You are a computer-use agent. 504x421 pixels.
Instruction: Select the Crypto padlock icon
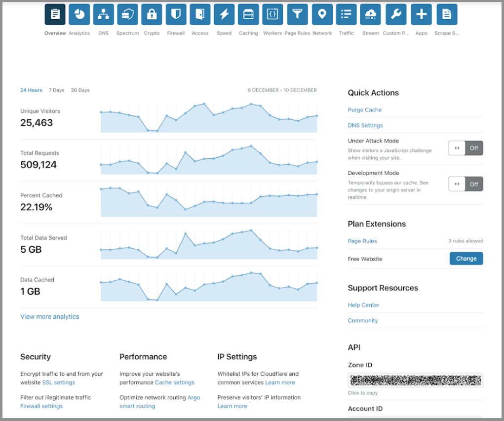(152, 14)
